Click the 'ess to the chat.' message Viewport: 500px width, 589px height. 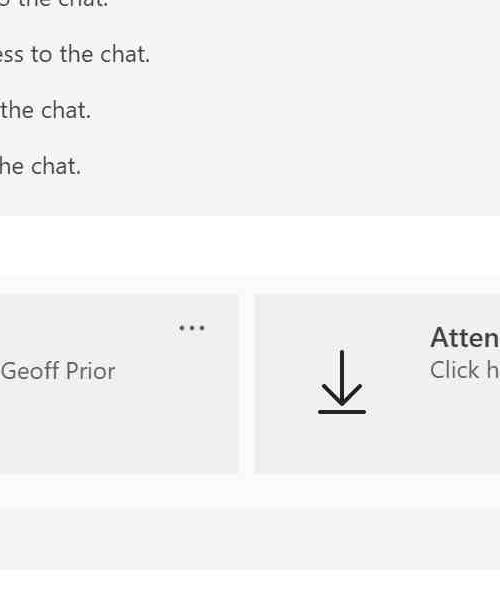tap(75, 54)
